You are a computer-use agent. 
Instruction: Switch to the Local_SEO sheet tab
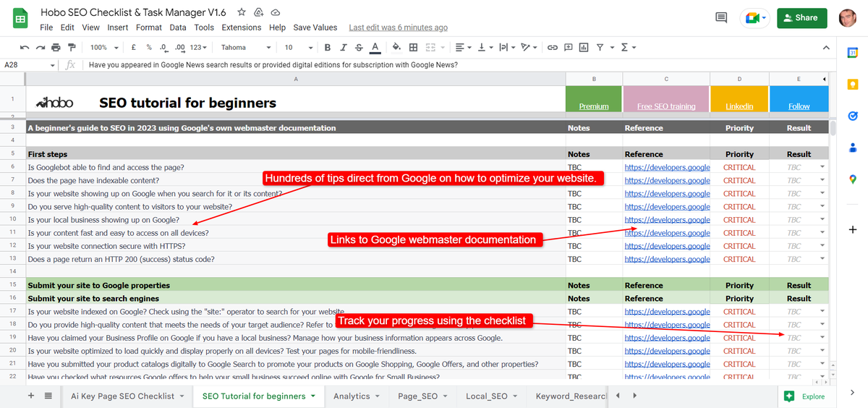[491, 396]
